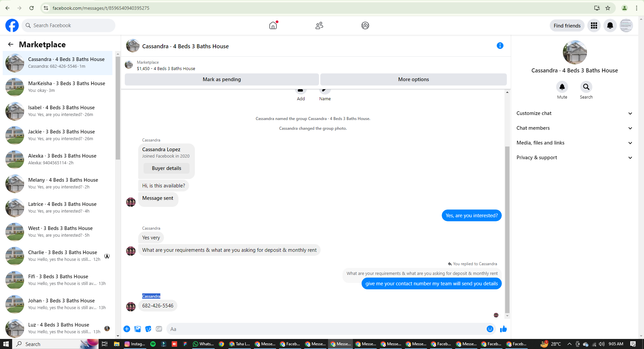Image resolution: width=644 pixels, height=349 pixels.
Task: Add people to the group chat
Action: (301, 94)
